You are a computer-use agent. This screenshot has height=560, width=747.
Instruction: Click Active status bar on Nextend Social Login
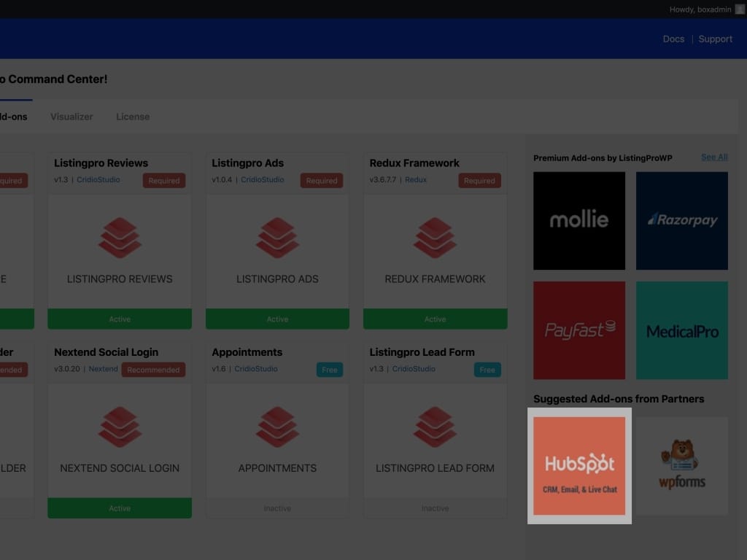(120, 508)
